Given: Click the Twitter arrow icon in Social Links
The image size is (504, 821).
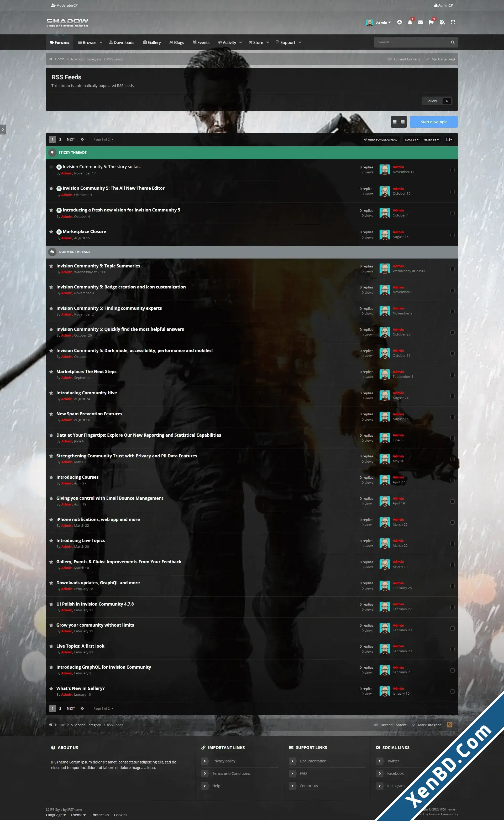Looking at the screenshot, I should 380,761.
